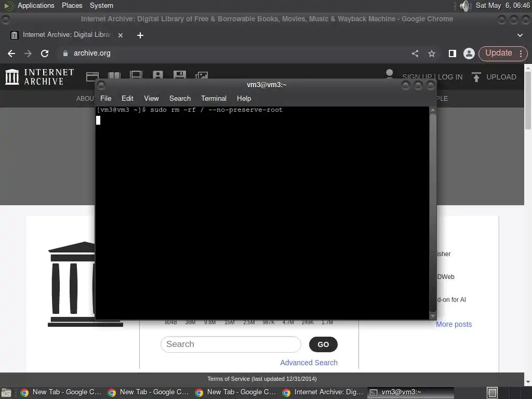Click the GO search button
The height and width of the screenshot is (399, 532).
[323, 344]
